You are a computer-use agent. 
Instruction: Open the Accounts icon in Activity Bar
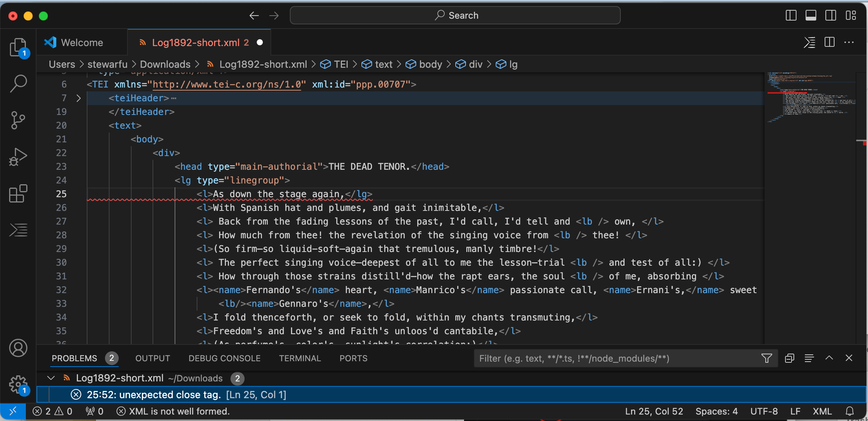[18, 348]
